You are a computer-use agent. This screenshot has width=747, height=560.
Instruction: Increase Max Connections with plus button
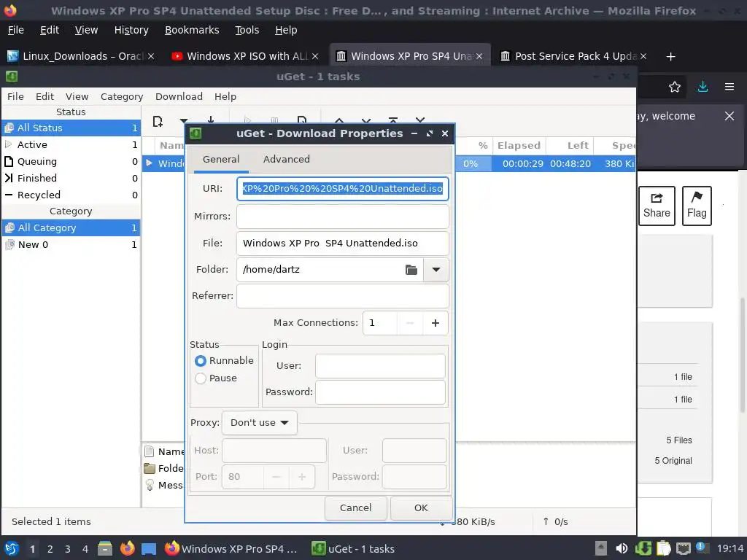[435, 323]
